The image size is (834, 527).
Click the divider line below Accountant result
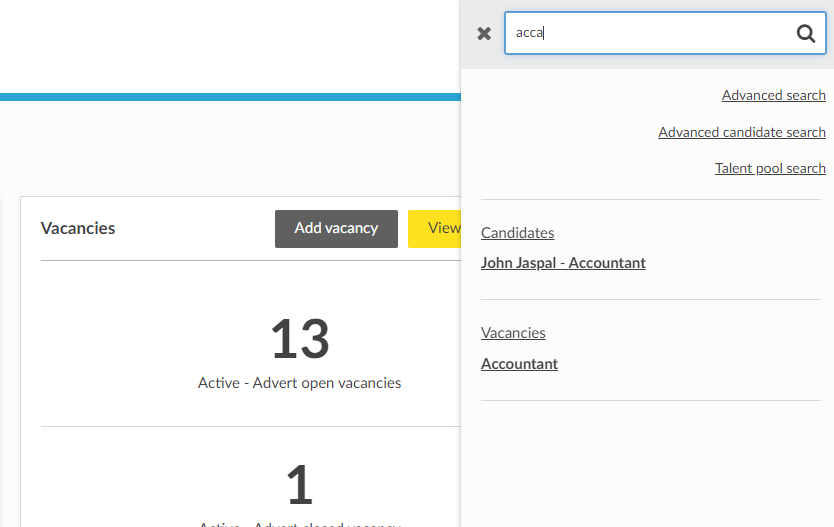tap(650, 400)
